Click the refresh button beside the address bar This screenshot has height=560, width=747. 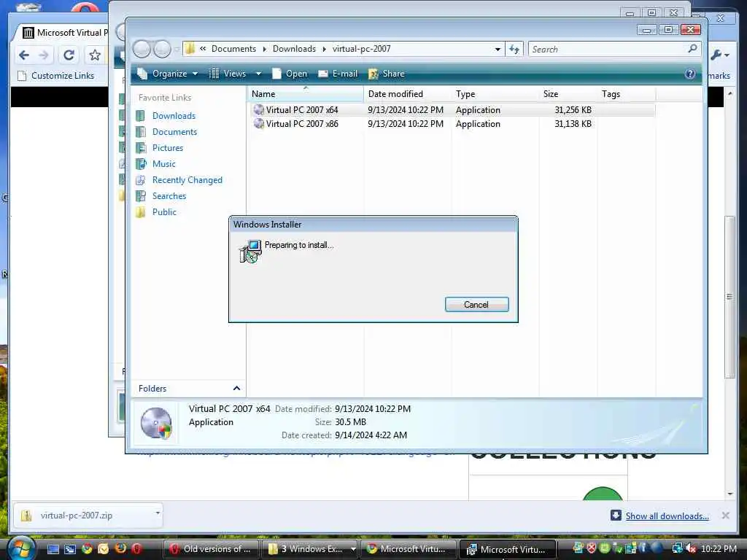[514, 49]
